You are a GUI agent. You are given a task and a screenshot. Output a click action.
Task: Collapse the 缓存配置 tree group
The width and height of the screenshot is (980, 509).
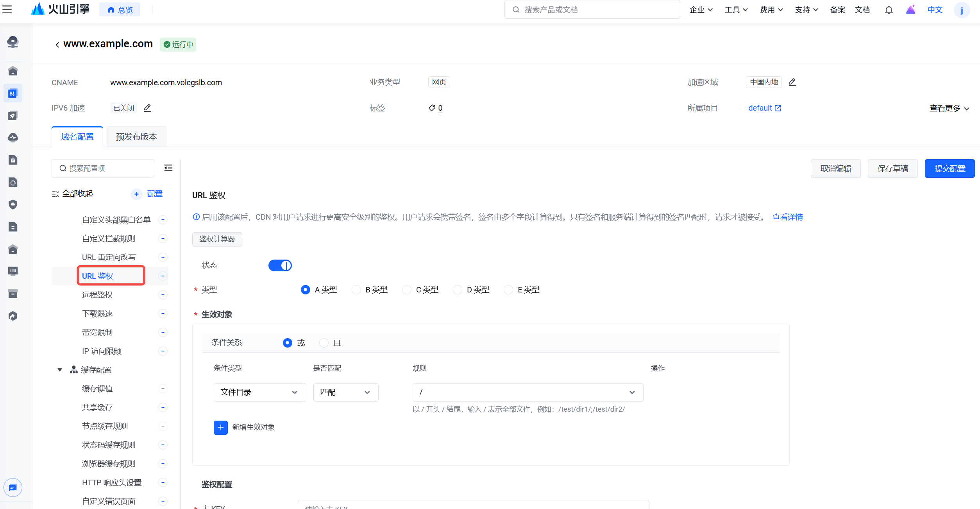coord(60,370)
